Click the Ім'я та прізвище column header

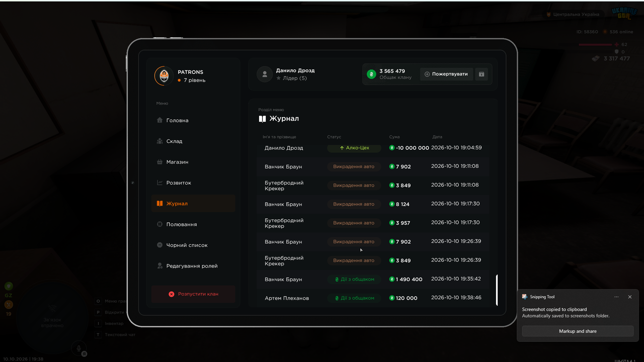tap(279, 137)
